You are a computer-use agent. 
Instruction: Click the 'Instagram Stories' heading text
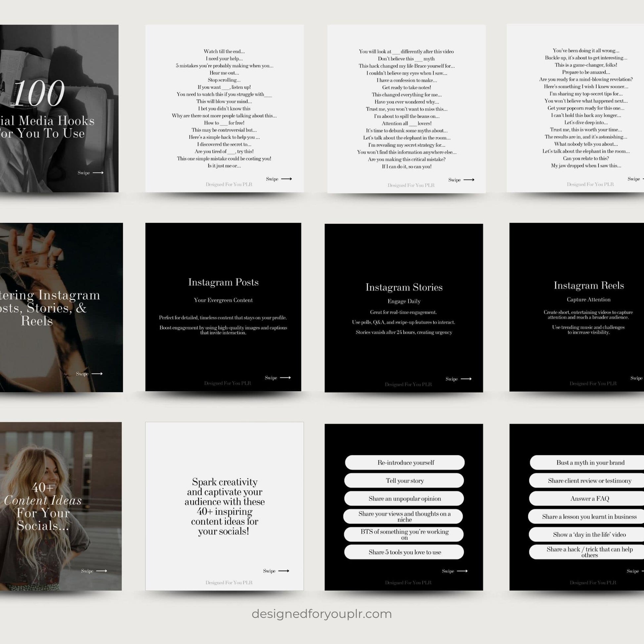click(404, 287)
